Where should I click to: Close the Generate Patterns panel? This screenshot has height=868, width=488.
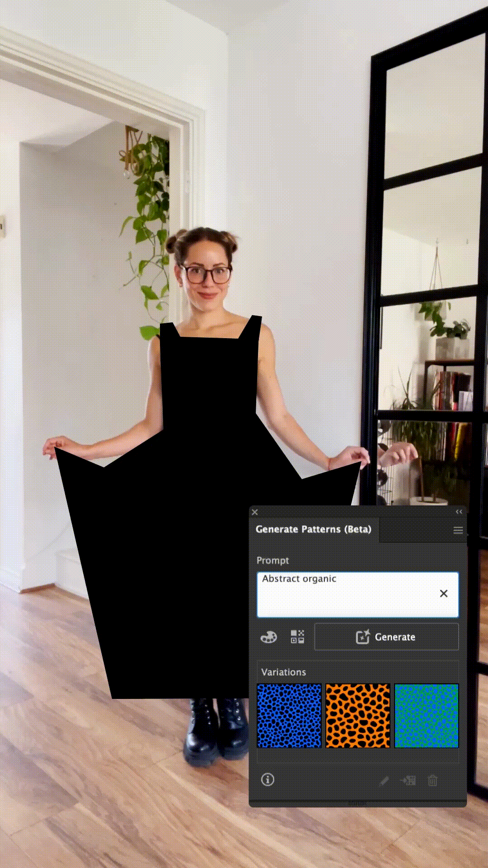255,512
